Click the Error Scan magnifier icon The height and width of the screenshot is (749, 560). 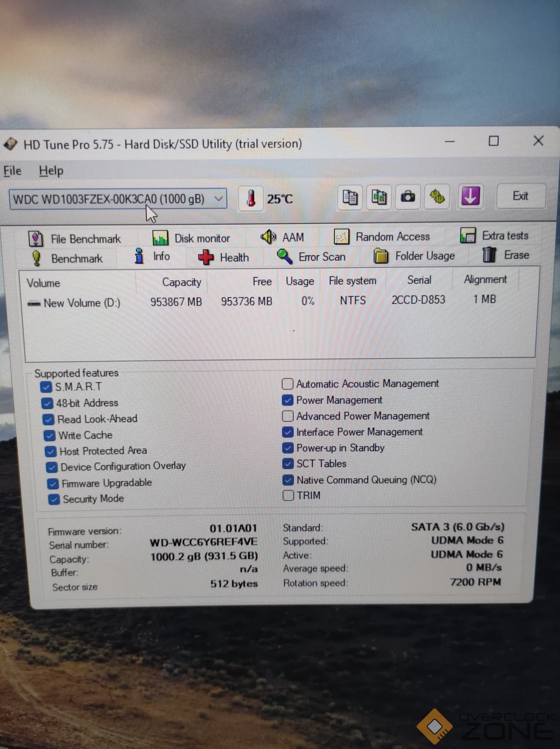pos(284,257)
